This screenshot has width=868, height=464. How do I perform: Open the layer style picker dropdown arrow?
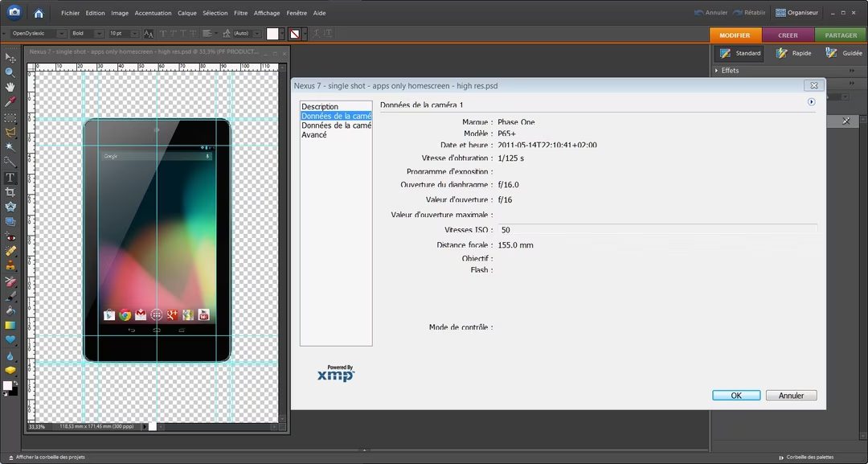click(x=304, y=34)
